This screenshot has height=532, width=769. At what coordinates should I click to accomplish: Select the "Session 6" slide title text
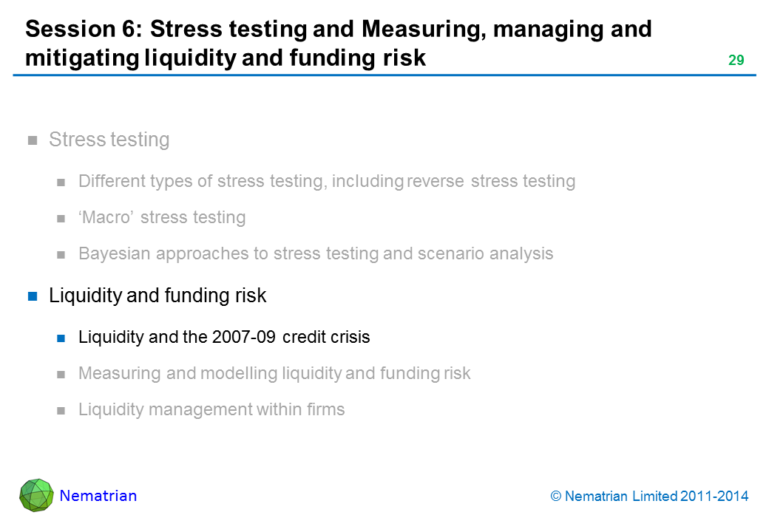click(x=338, y=44)
